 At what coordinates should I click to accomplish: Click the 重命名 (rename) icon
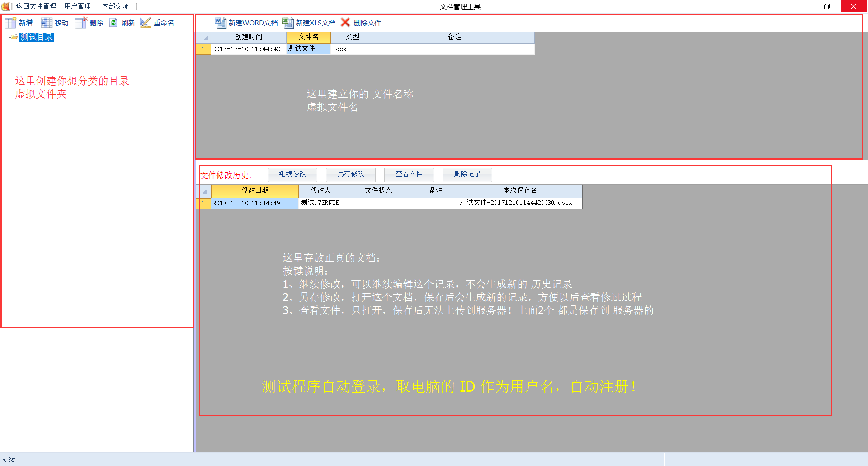click(145, 23)
